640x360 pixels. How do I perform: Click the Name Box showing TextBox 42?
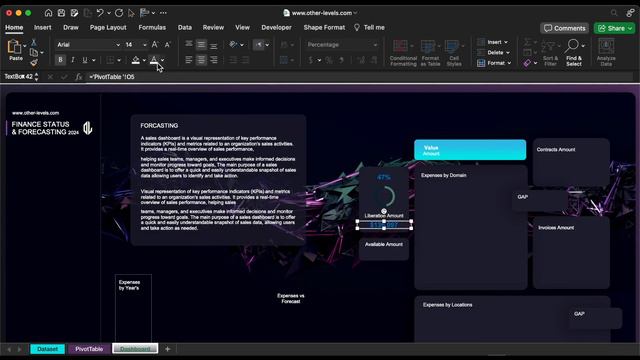click(19, 77)
